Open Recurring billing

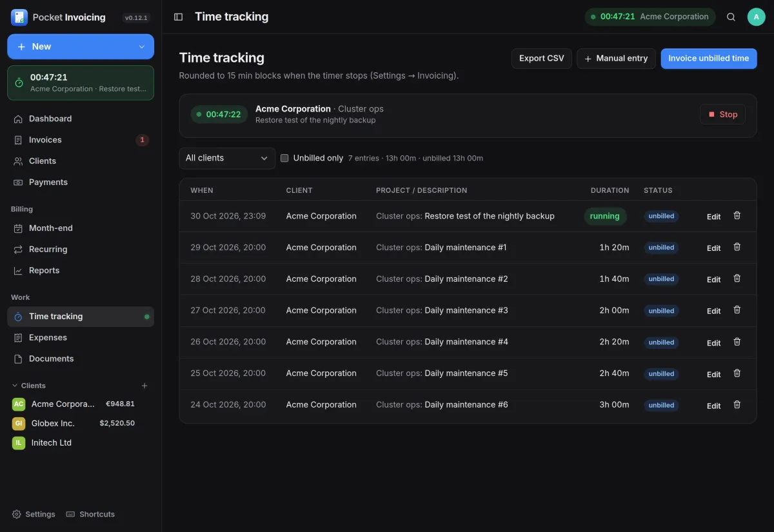coord(81,250)
